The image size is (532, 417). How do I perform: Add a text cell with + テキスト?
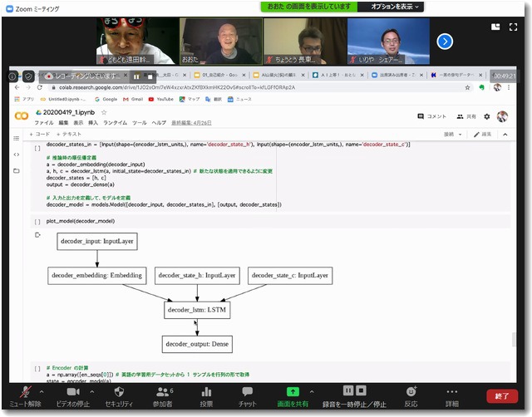coord(69,135)
